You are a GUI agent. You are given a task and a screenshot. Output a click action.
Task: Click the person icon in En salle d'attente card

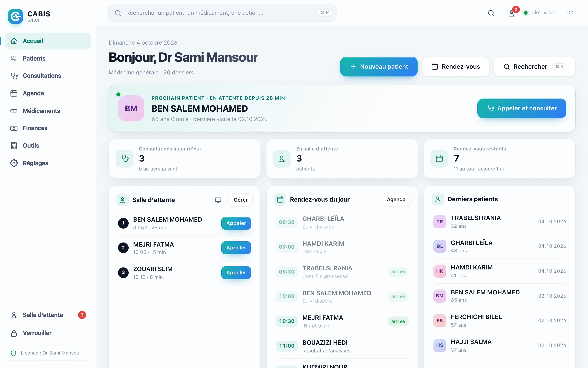282,159
